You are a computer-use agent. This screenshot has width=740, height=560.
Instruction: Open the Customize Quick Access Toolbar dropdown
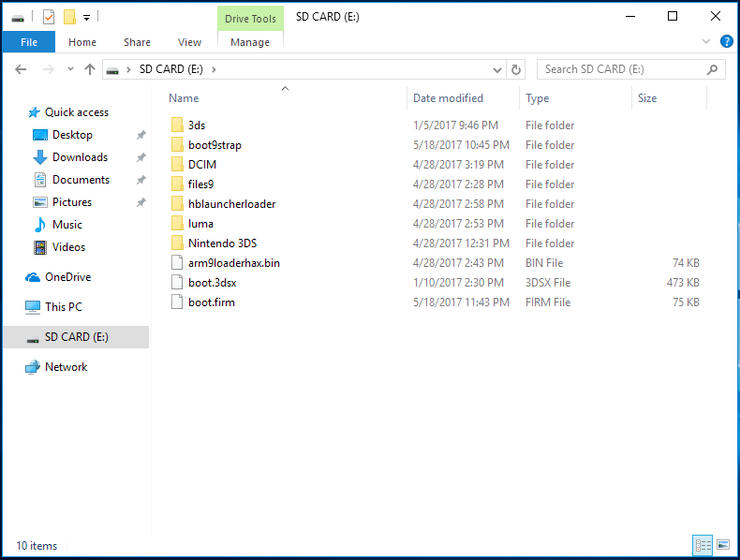point(87,18)
